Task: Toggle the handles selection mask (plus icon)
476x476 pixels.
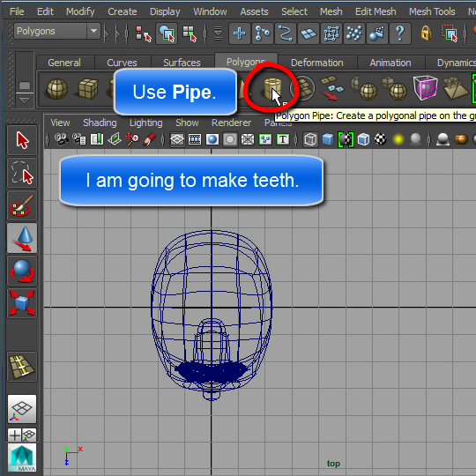Action: pos(240,33)
